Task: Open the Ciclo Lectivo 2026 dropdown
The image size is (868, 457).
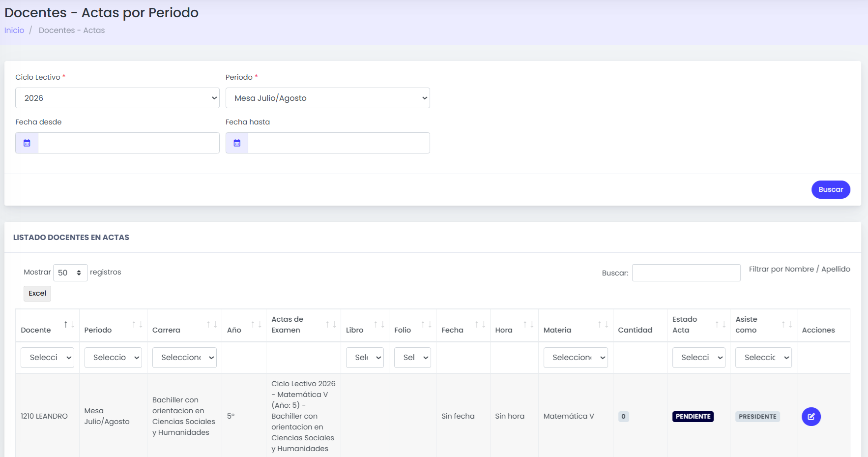Action: pos(117,98)
